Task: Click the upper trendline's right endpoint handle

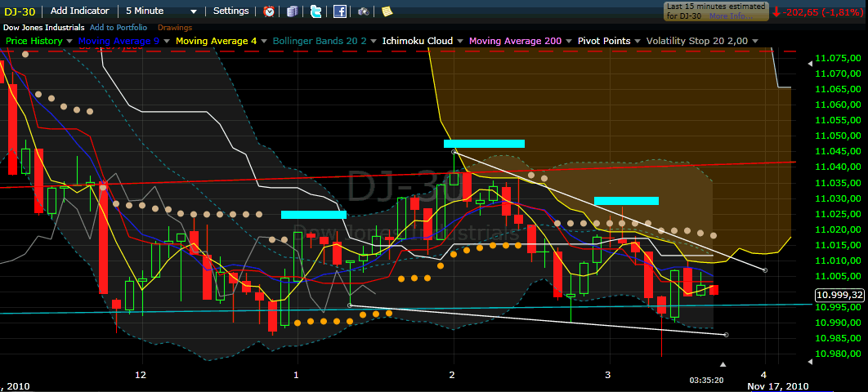Action: (766, 270)
